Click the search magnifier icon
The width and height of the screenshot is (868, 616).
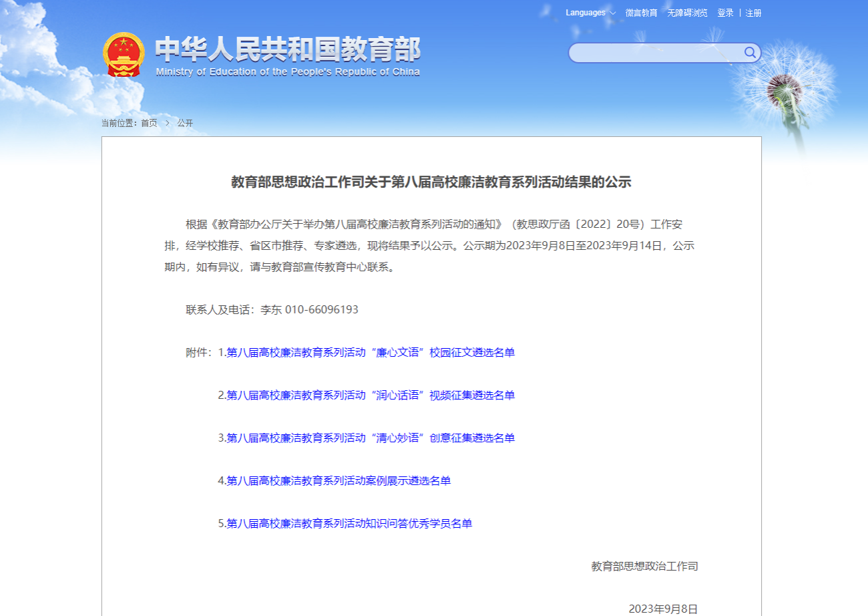pyautogui.click(x=750, y=53)
